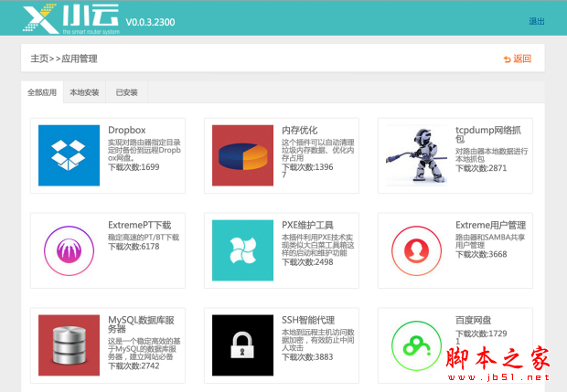Click the PXE维护工具 pinwheel icon

coord(242,250)
